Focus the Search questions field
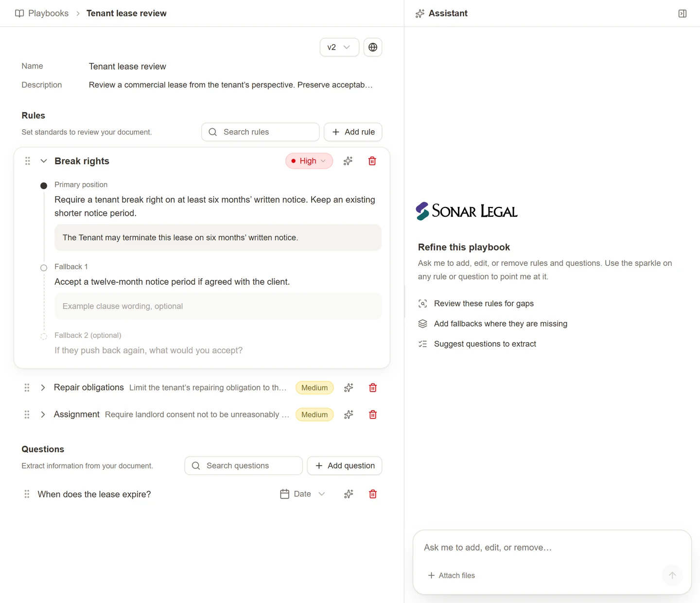700x603 pixels. click(x=244, y=465)
